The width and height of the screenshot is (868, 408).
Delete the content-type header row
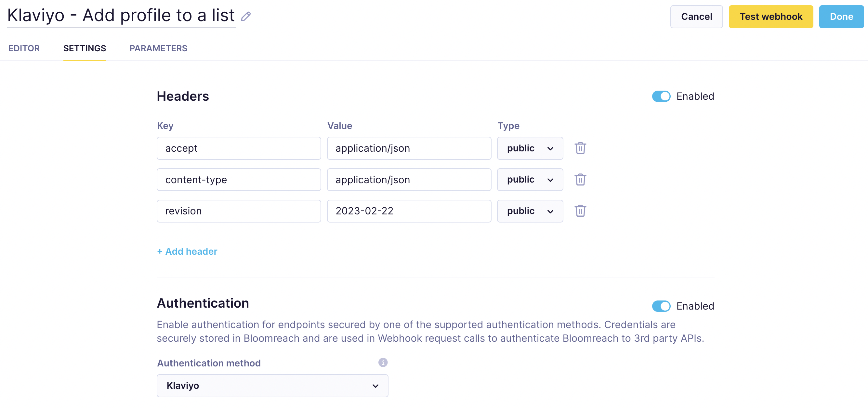(x=580, y=179)
